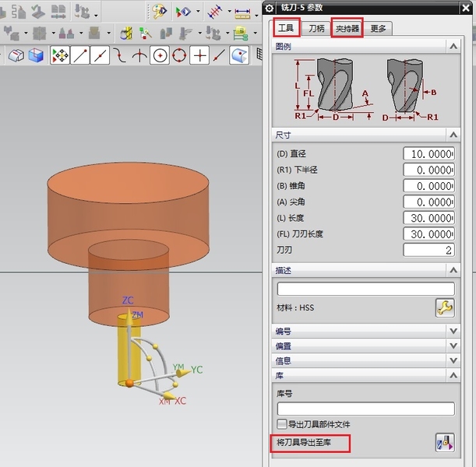Viewport: 476px width, 467px height.
Task: Open the 更多 tab
Action: point(379,28)
